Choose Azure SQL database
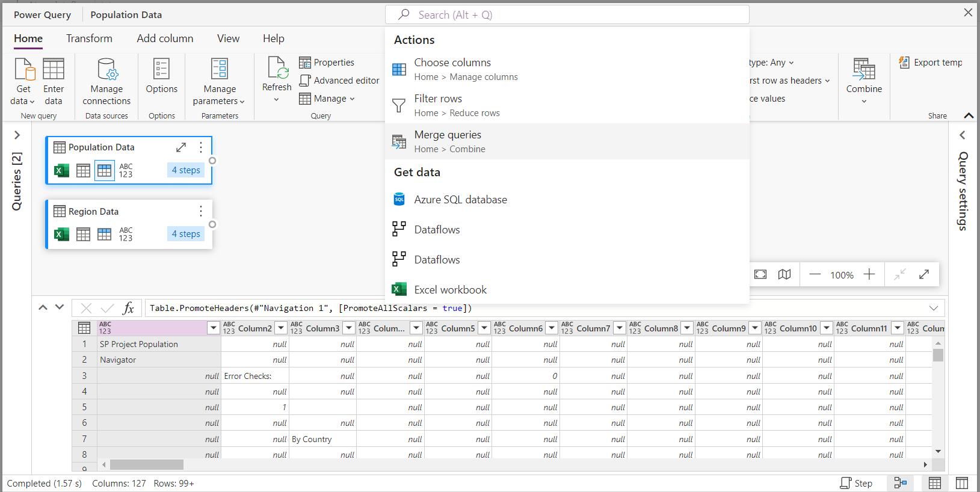This screenshot has height=492, width=980. 567,200
